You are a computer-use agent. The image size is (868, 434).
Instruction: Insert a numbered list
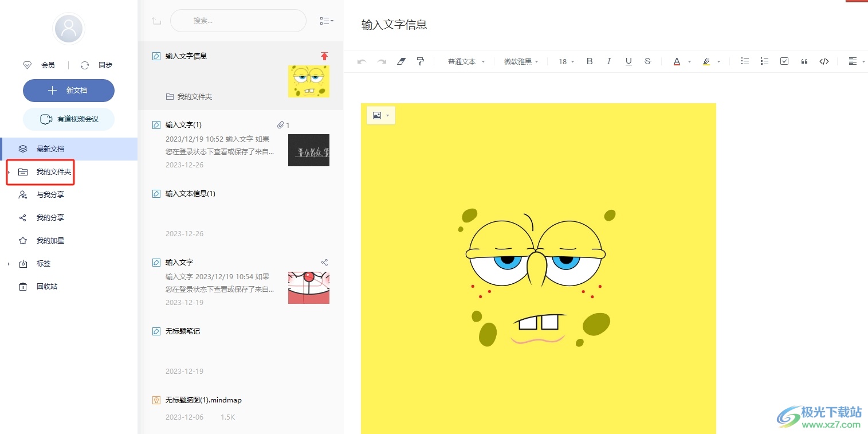pos(764,61)
